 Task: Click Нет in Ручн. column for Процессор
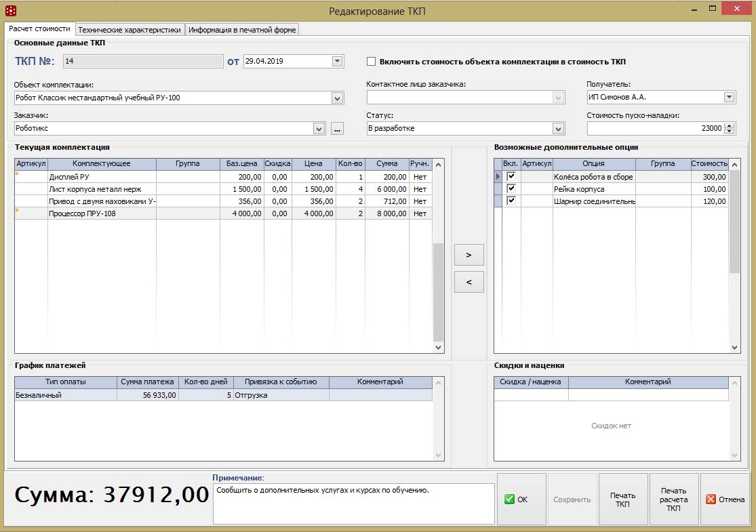(x=420, y=213)
